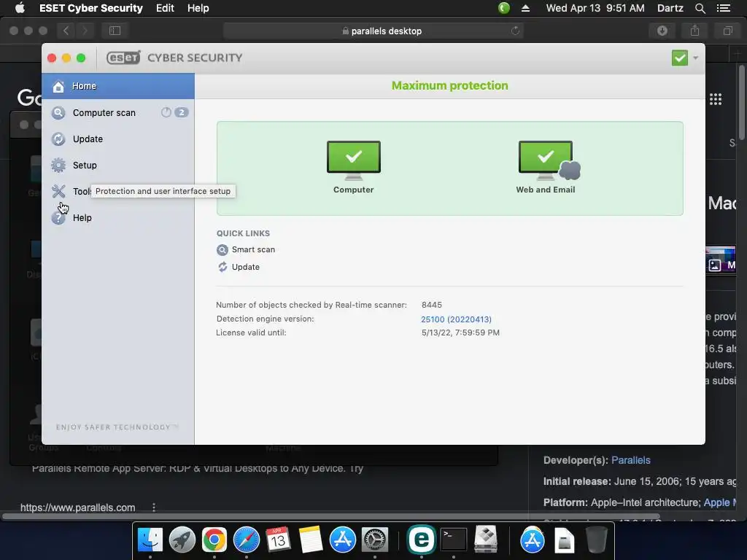Click the ESET logo in title bar

(123, 58)
